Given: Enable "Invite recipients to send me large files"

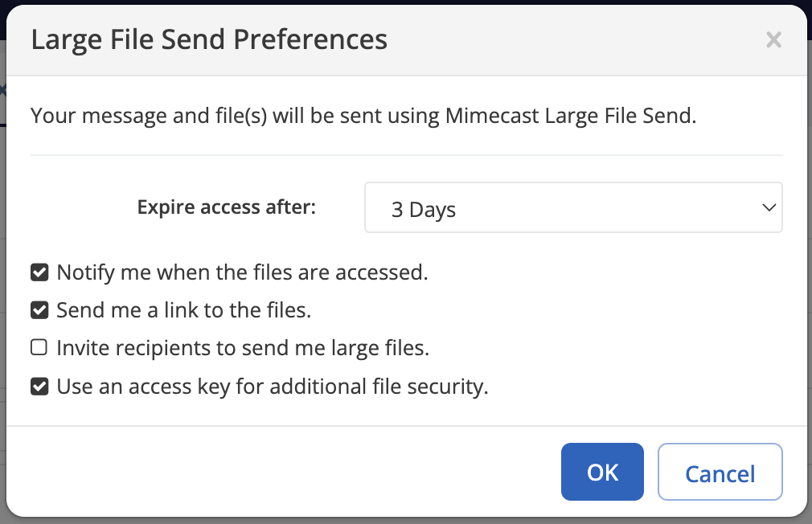Looking at the screenshot, I should click(x=39, y=346).
